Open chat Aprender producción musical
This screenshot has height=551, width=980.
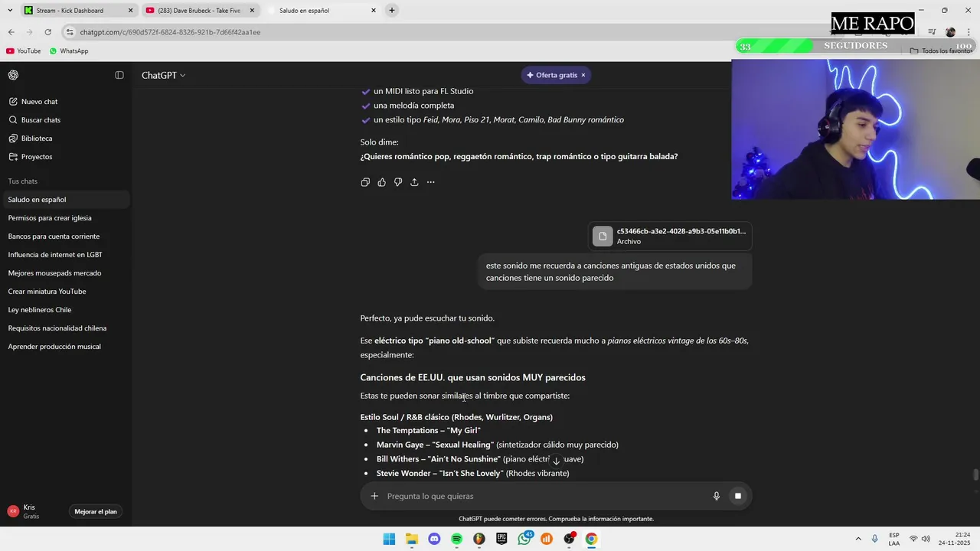tap(66, 347)
